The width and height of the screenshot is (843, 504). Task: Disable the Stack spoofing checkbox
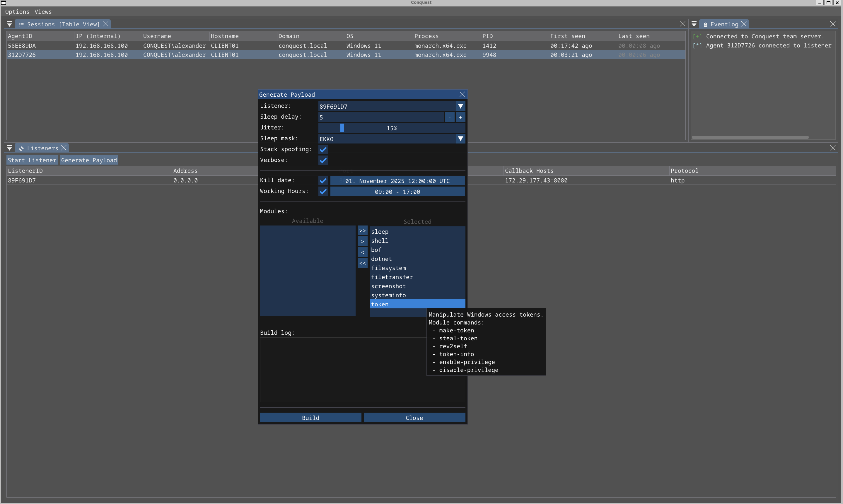point(323,149)
